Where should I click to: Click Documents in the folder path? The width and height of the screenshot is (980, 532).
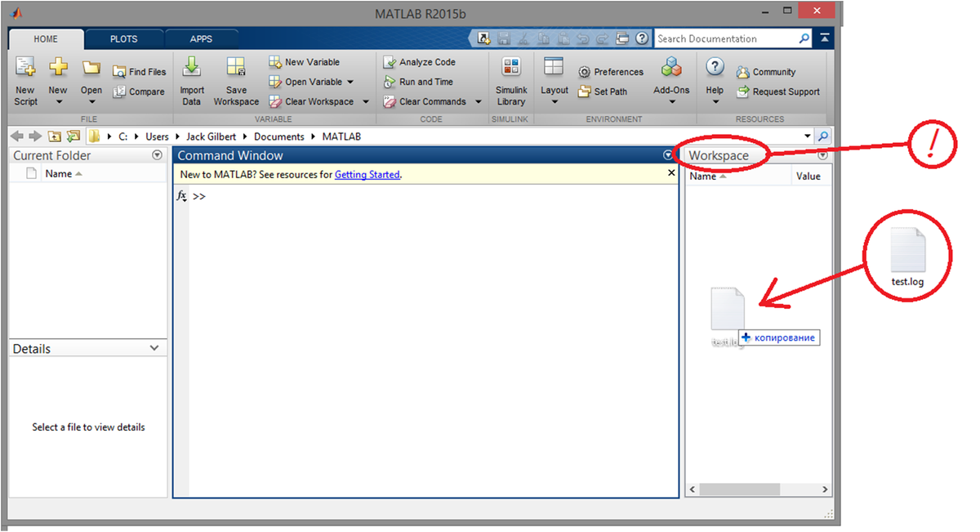pyautogui.click(x=278, y=136)
